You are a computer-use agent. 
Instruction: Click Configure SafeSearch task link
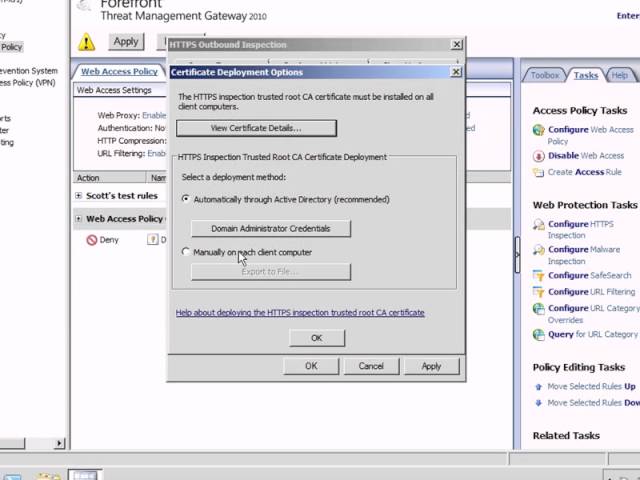tap(589, 276)
